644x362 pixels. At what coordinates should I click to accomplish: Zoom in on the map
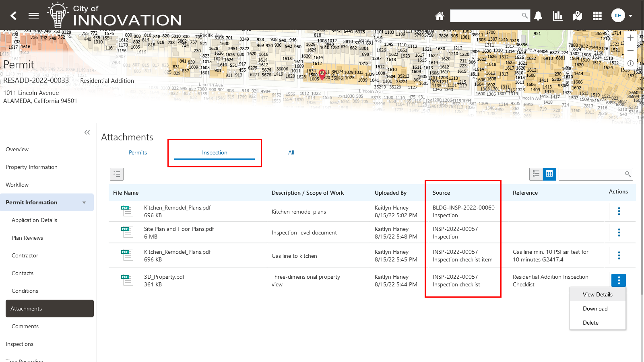coord(630,37)
